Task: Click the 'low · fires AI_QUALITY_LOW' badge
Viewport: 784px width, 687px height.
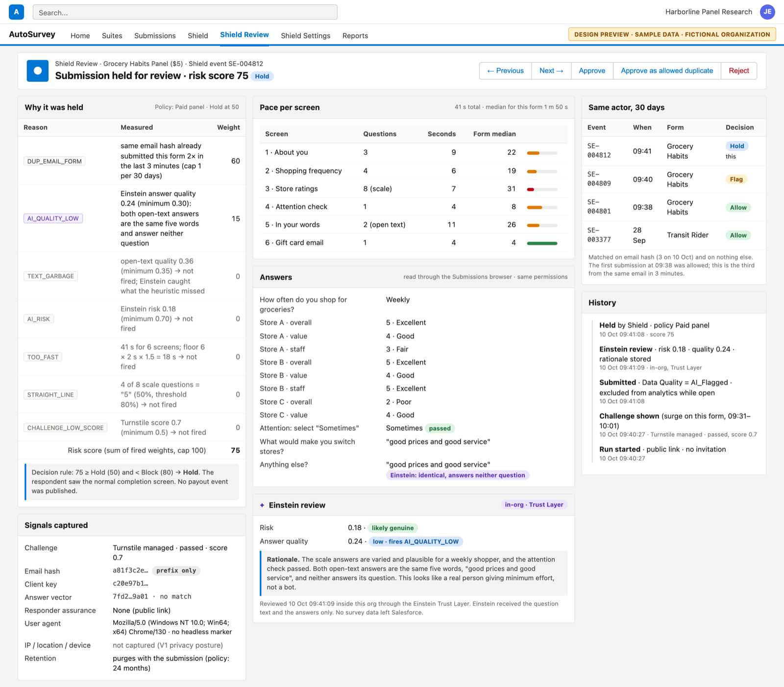Action: tap(416, 542)
